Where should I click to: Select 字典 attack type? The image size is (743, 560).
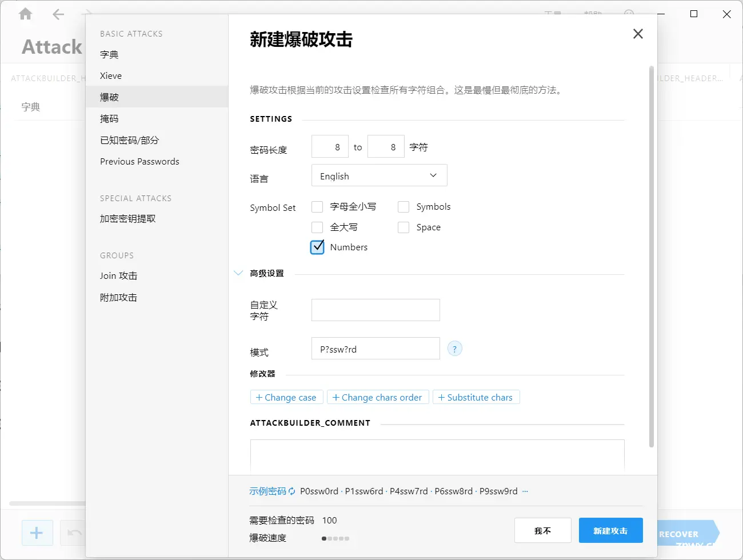(157, 54)
